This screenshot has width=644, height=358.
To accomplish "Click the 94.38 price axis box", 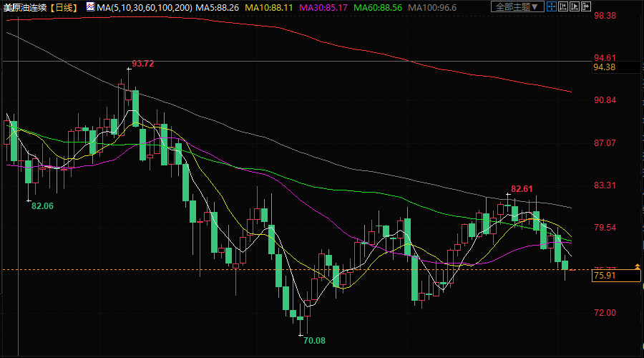I will pos(605,67).
